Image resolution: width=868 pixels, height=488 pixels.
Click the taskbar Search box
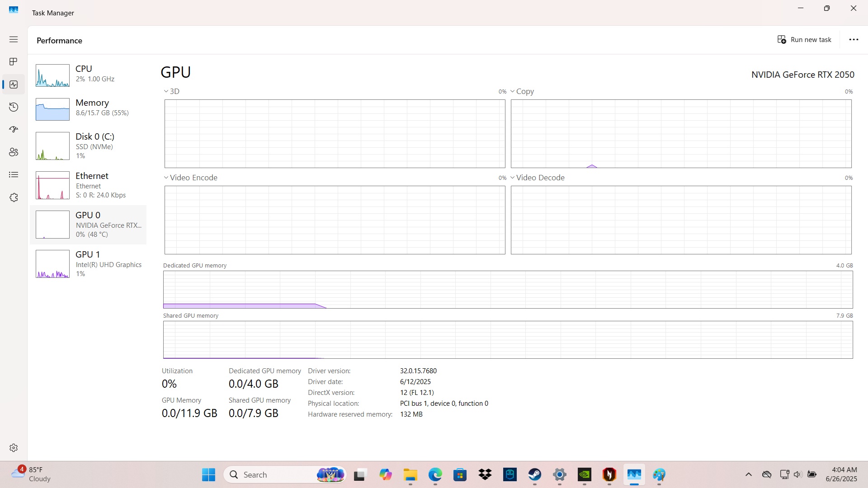click(285, 474)
